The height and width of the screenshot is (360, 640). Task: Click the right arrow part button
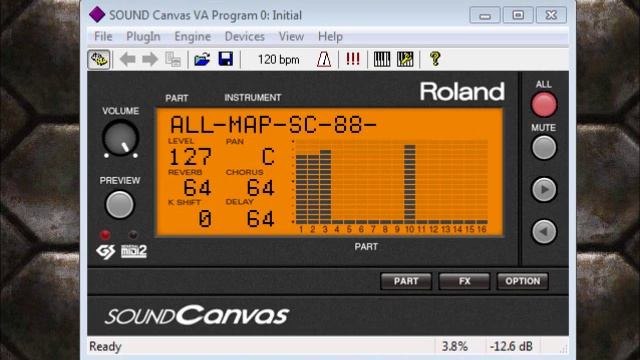point(544,189)
